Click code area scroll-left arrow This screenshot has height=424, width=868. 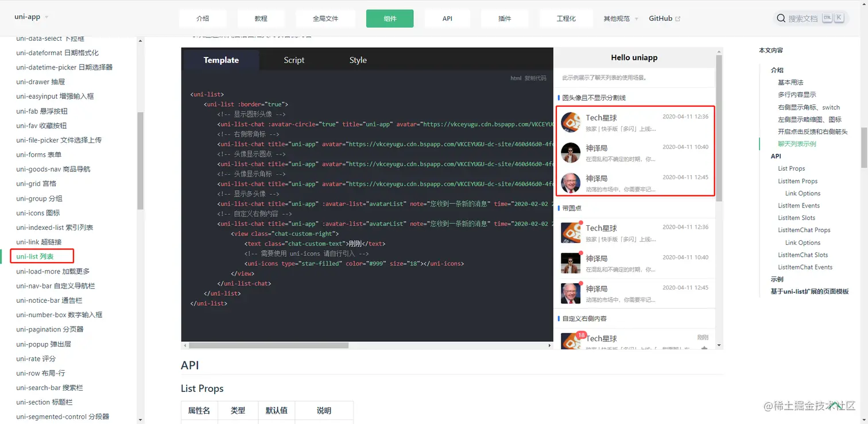(185, 346)
